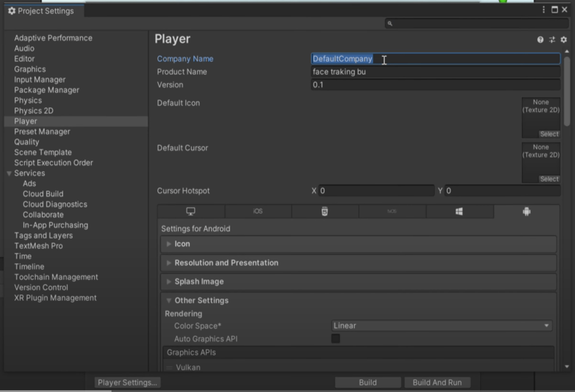The image size is (575, 392).
Task: Open Package Manager settings
Action: click(x=47, y=90)
